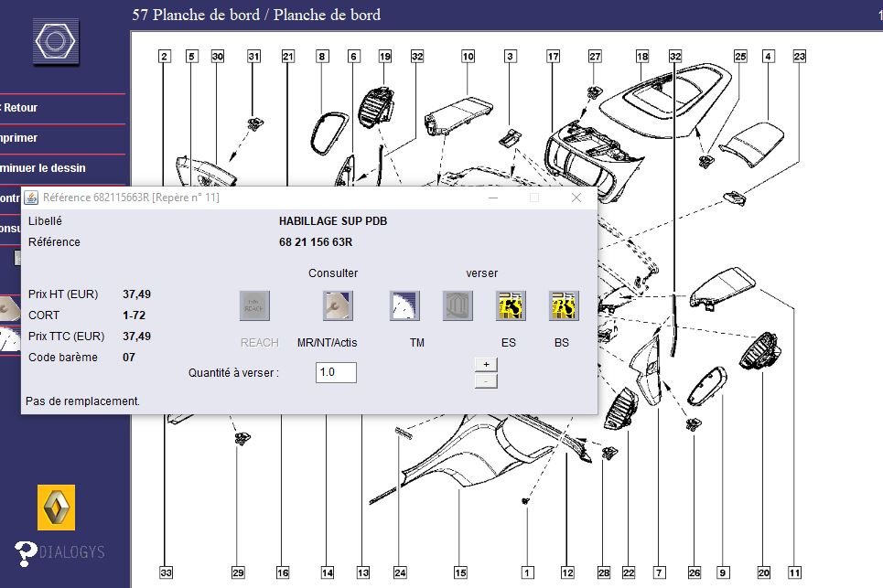883x588 pixels.
Task: Click part callout number 20 at bottom
Action: coord(763,573)
